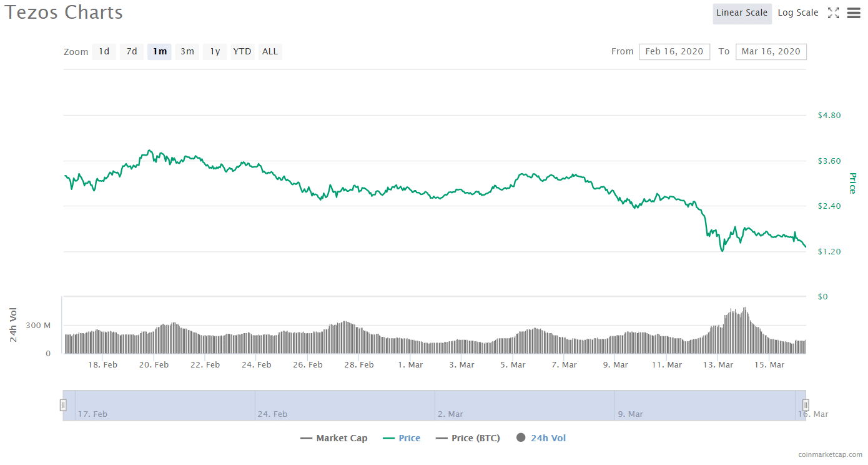The width and height of the screenshot is (868, 465).
Task: Grab the left navigator range handle
Action: point(63,405)
